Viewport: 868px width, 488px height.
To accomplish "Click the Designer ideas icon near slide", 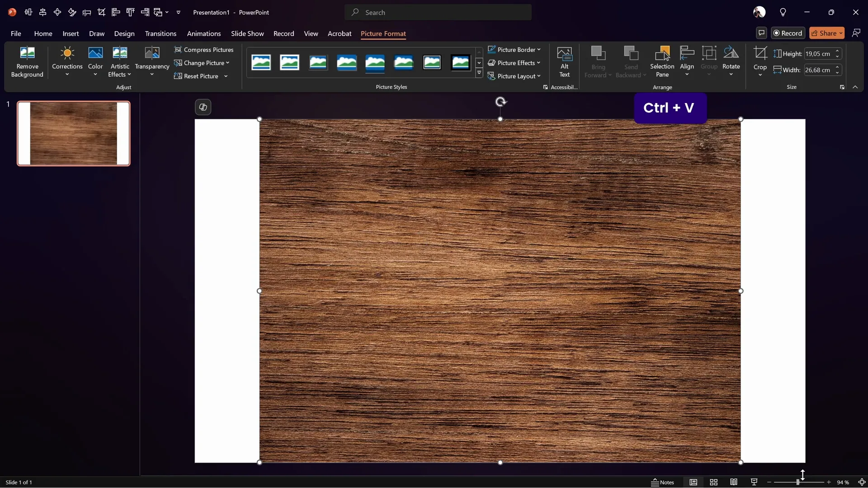I will (x=203, y=107).
